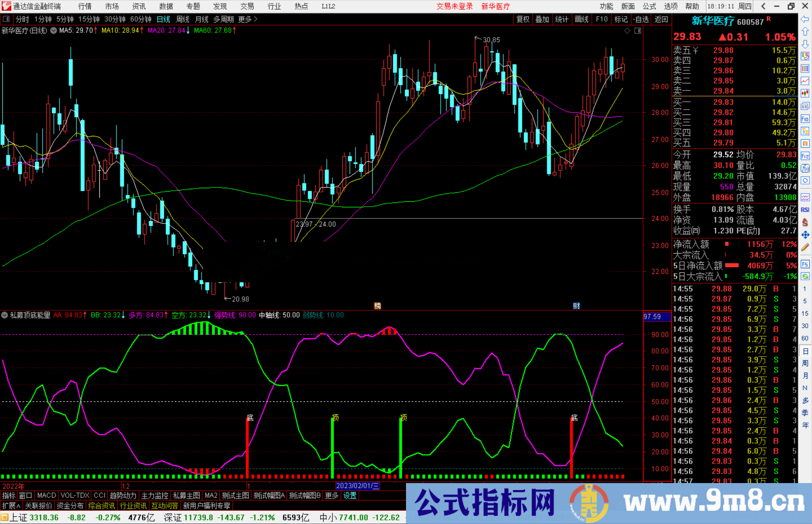Switch to the MACD indicator tab
The width and height of the screenshot is (812, 524).
[46, 495]
